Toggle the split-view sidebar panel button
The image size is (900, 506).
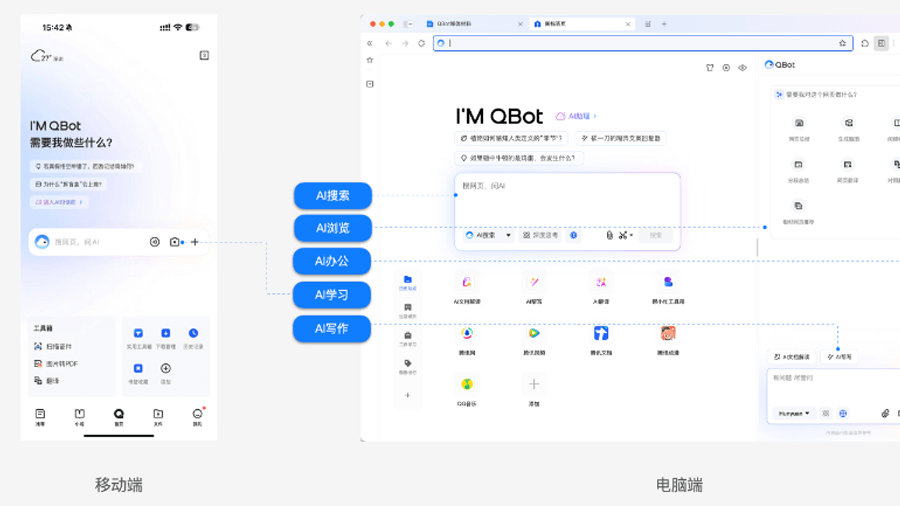(881, 43)
